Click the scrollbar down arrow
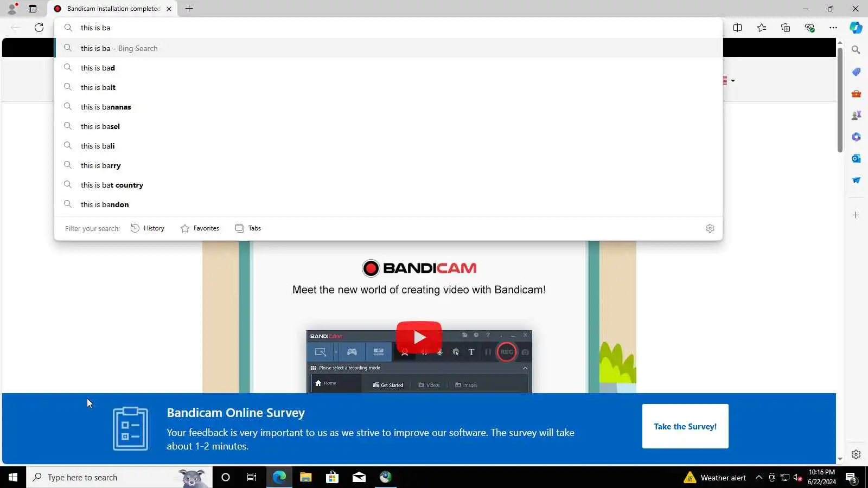 [840, 459]
